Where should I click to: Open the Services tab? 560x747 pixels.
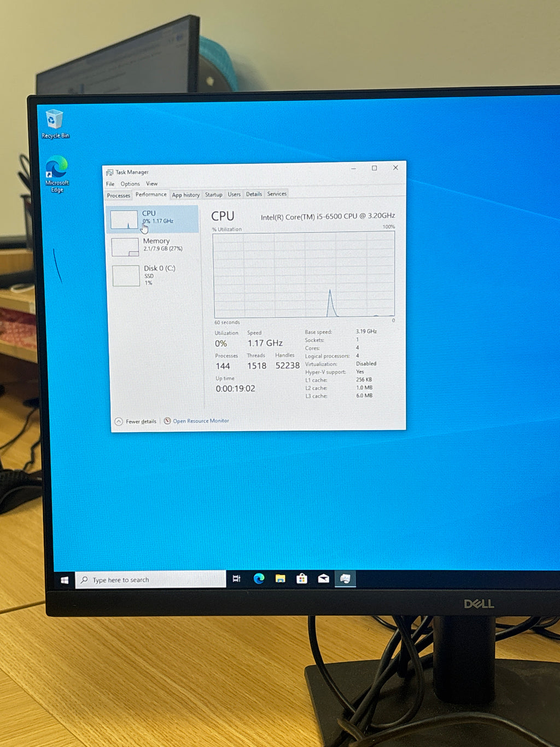pyautogui.click(x=277, y=194)
